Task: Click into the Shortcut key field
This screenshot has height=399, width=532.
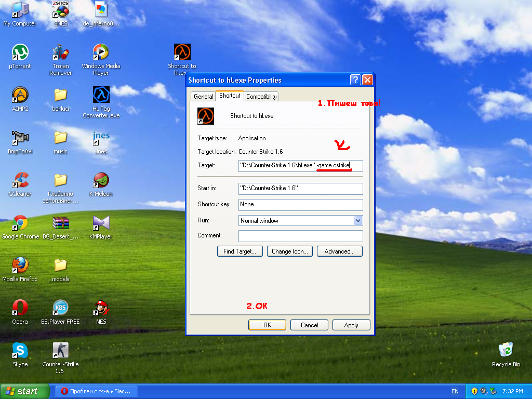Action: 301,204
